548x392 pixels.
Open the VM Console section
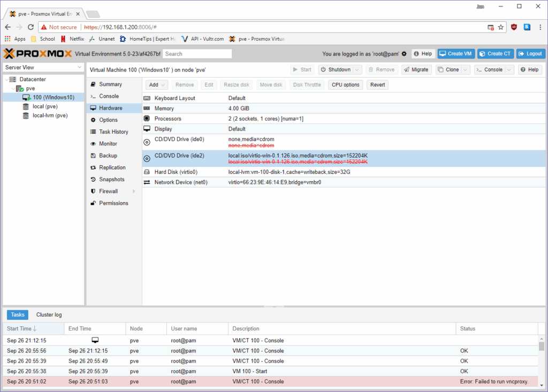pyautogui.click(x=114, y=96)
